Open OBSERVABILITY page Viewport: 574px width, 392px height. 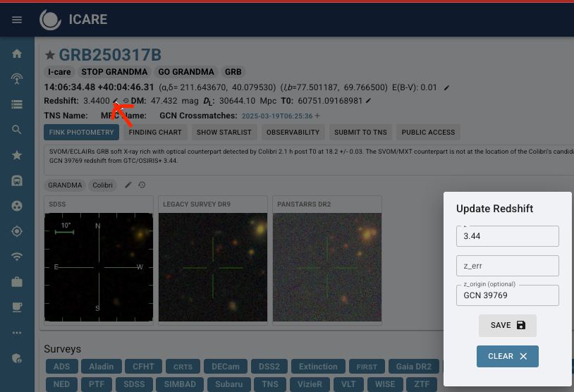pyautogui.click(x=293, y=132)
